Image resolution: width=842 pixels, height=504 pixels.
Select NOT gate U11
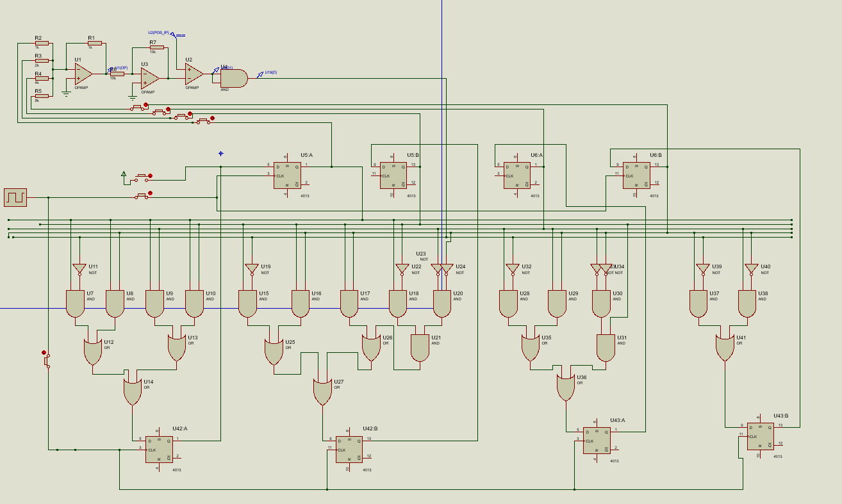tap(79, 269)
